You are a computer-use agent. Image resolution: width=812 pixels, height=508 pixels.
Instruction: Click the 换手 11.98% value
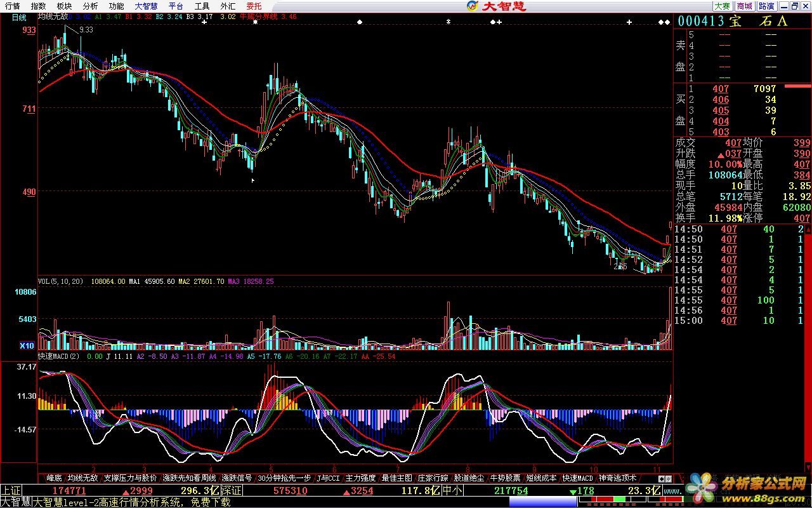[725, 218]
